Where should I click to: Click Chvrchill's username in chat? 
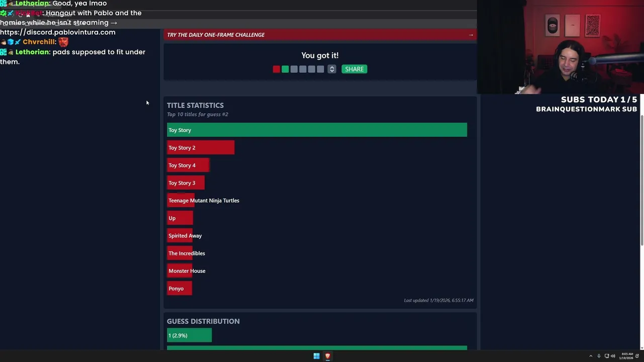click(x=39, y=42)
